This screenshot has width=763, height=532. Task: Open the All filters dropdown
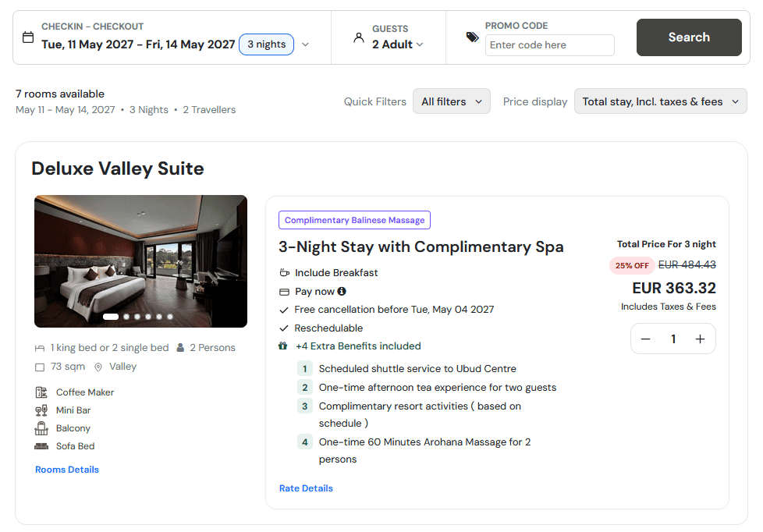(x=452, y=101)
